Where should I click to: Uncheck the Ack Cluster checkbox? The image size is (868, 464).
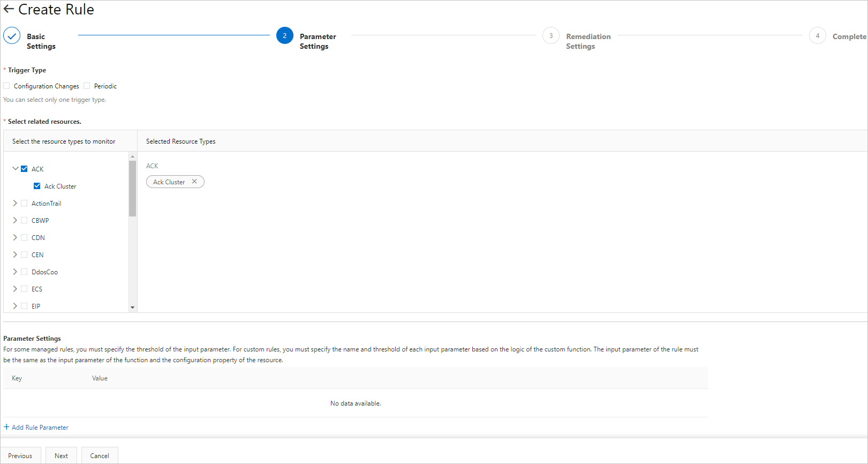37,186
